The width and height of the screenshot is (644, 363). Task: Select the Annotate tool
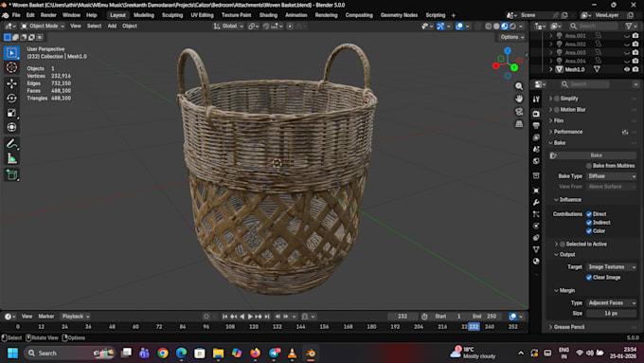pos(11,144)
